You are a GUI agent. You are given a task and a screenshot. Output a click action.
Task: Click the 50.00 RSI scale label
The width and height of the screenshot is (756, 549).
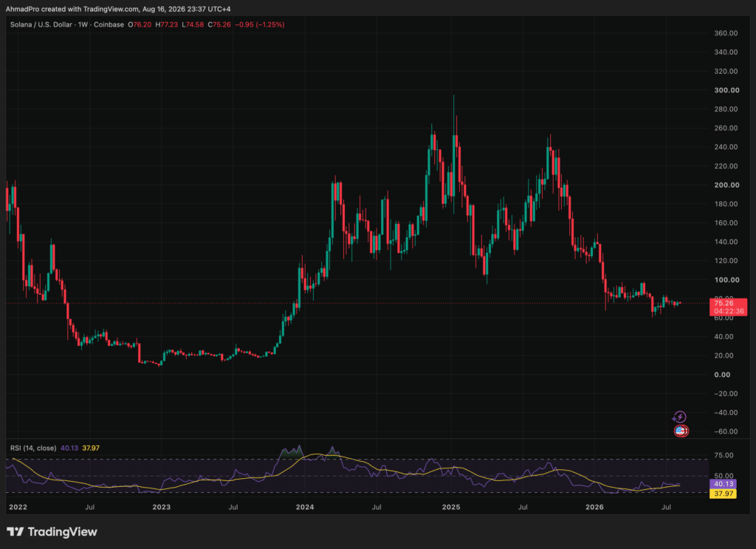724,476
